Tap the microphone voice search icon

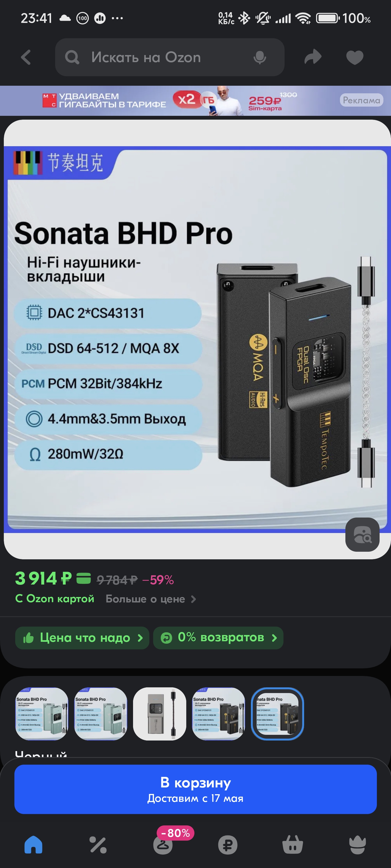pos(260,57)
